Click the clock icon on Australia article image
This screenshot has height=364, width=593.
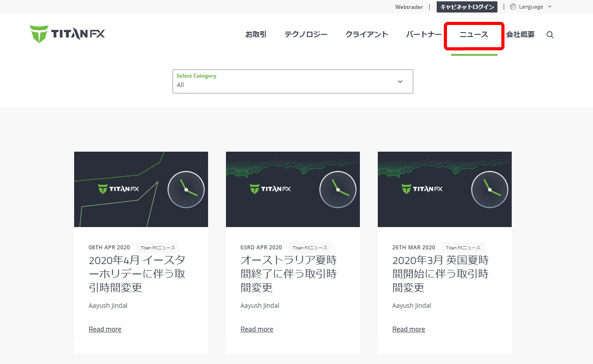pos(338,190)
